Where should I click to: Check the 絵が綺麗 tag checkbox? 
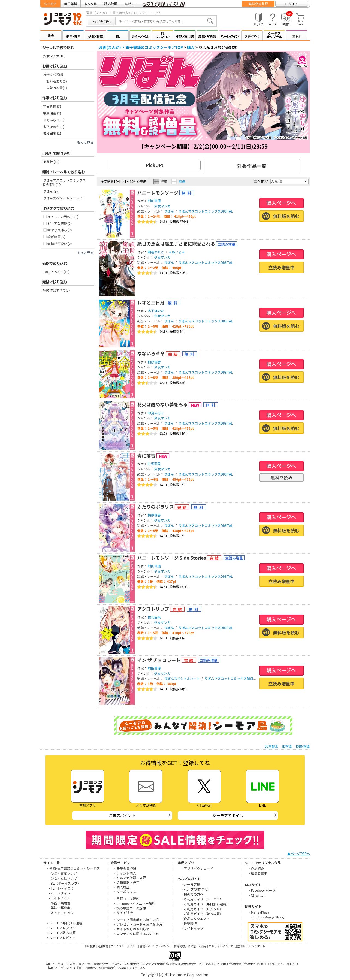point(45,237)
